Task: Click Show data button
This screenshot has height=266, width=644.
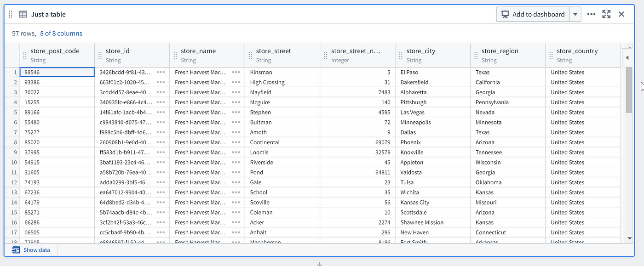Action: point(31,250)
